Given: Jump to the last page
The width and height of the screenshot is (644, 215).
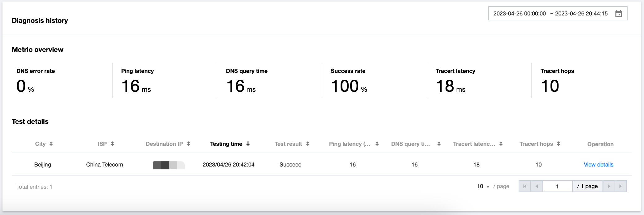Looking at the screenshot, I should (621, 186).
